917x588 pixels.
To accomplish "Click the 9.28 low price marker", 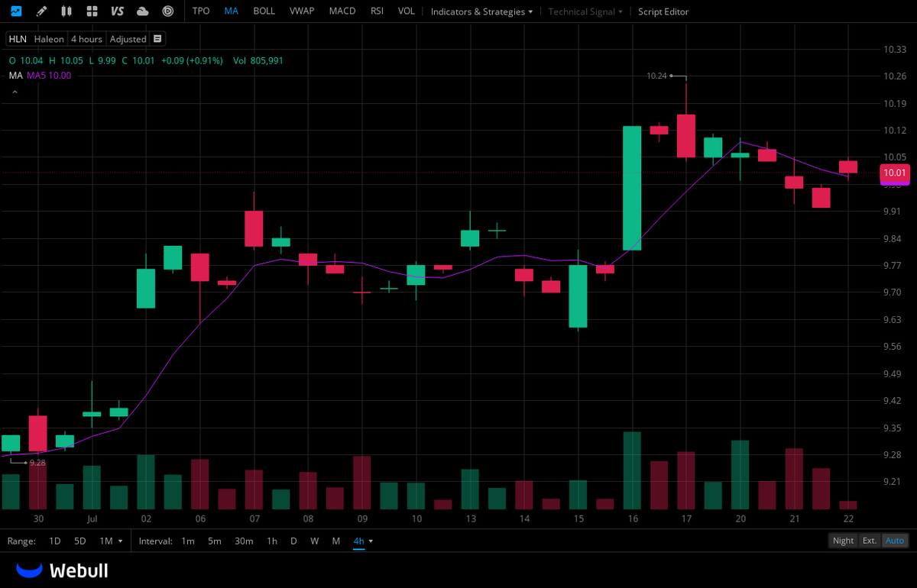I will (37, 463).
